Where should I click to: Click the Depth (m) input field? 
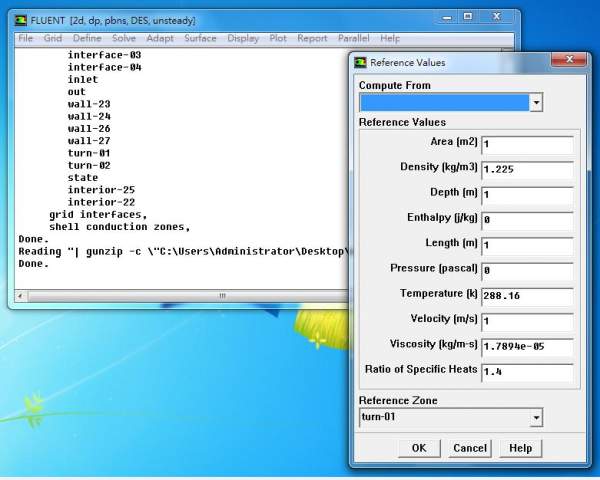(x=527, y=195)
